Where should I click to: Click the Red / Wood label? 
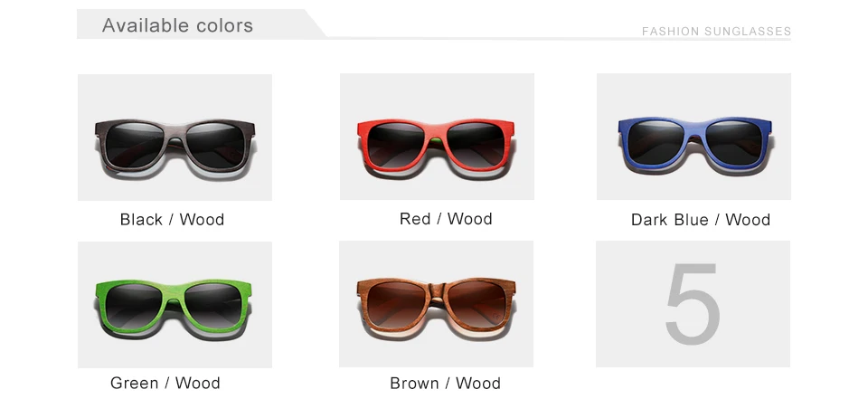tap(446, 219)
